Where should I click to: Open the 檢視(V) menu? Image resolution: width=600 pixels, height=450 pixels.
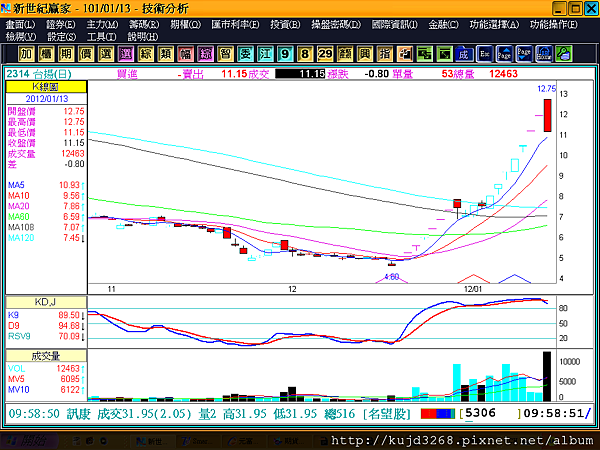pos(21,37)
